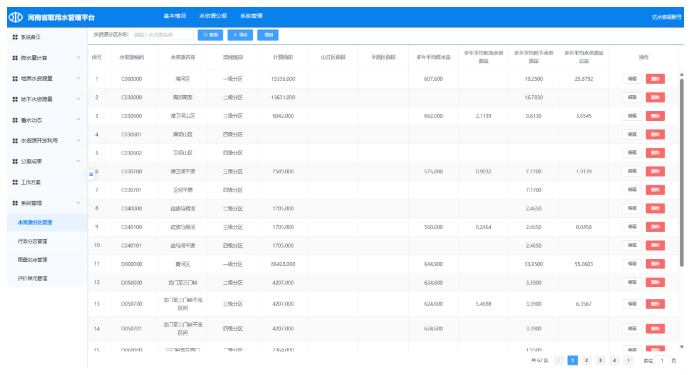693x375 pixels.
Task: Expand the 降水量计算 sidebar menu
Action: (x=47, y=58)
